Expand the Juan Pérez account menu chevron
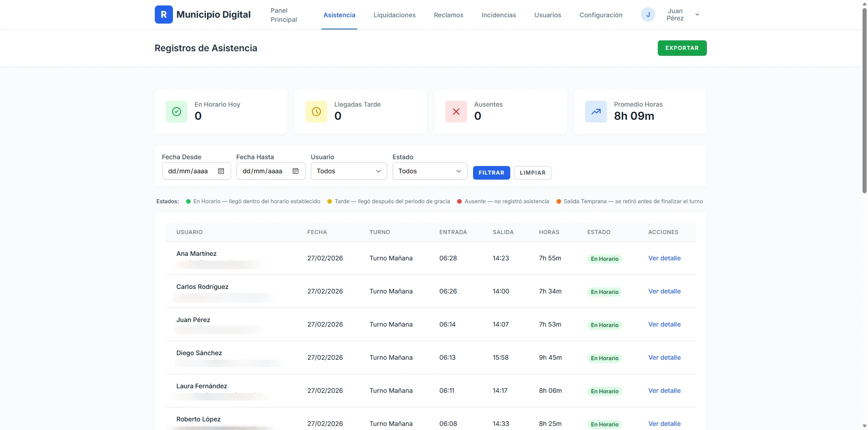Screen dimensions: 868x430 tap(697, 15)
